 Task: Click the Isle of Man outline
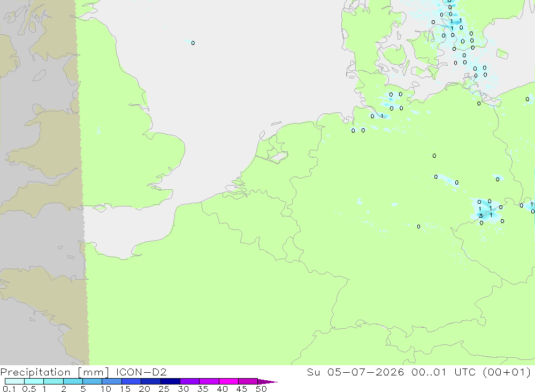click(40, 75)
